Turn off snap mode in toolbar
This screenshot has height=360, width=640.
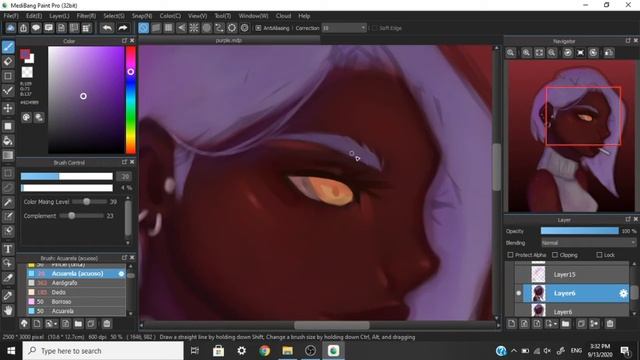tap(143, 28)
